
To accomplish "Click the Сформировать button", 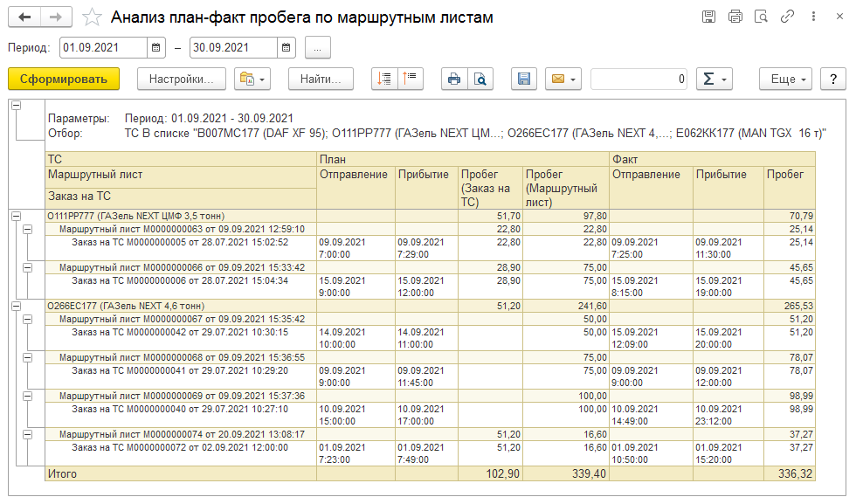I will [63, 79].
